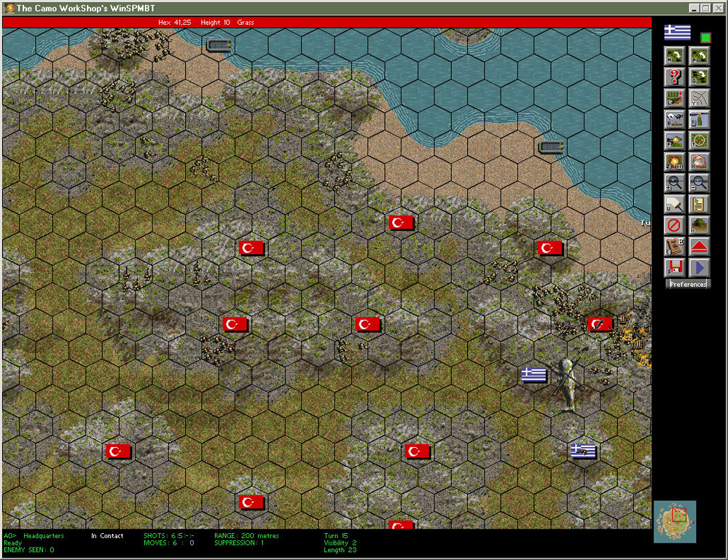The image size is (728, 560).
Task: End the turn with the blue arrow
Action: tap(699, 268)
